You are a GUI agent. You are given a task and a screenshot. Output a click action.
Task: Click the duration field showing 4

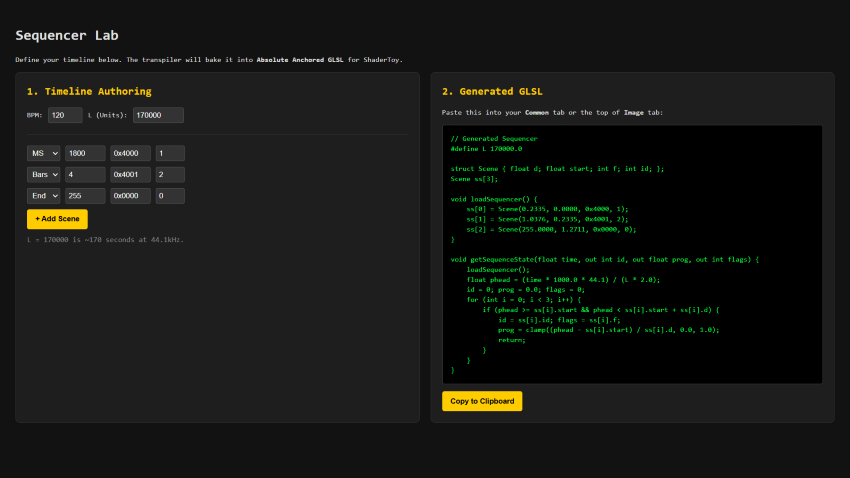[x=85, y=175]
